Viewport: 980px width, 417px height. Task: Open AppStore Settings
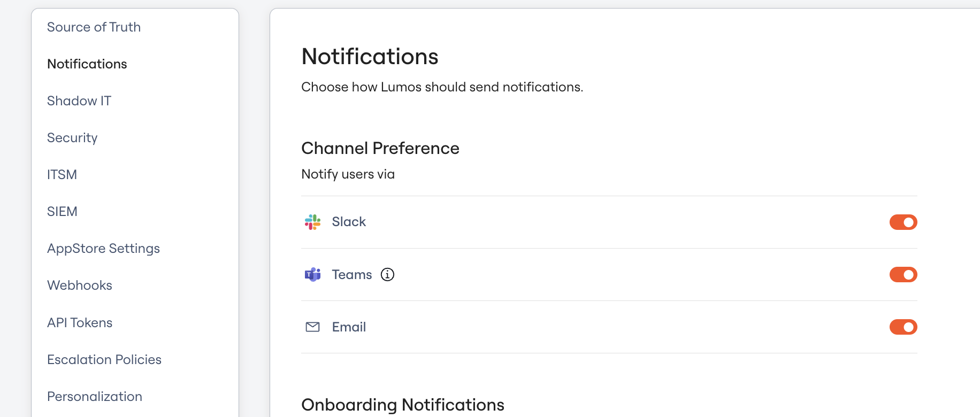coord(103,248)
